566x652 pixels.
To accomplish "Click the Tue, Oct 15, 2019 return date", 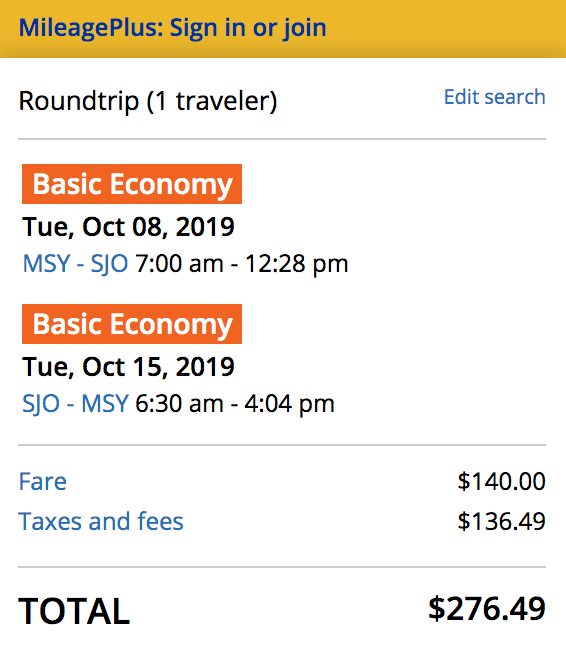I will pyautogui.click(x=129, y=367).
